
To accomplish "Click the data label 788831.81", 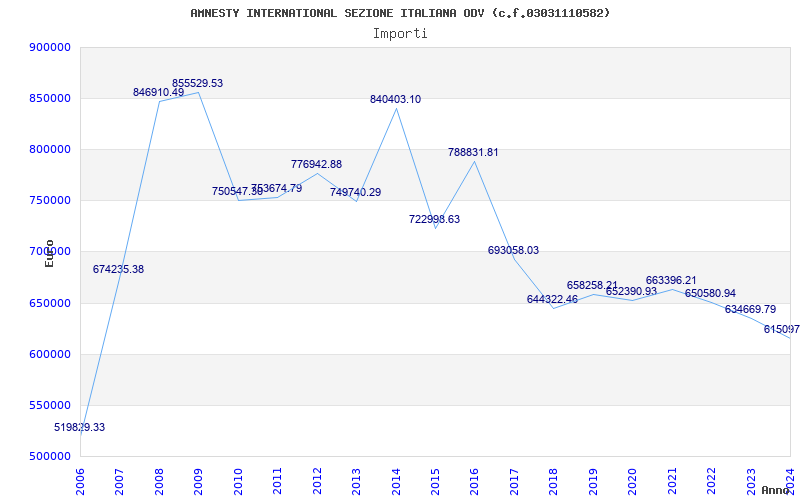I will (x=473, y=152).
